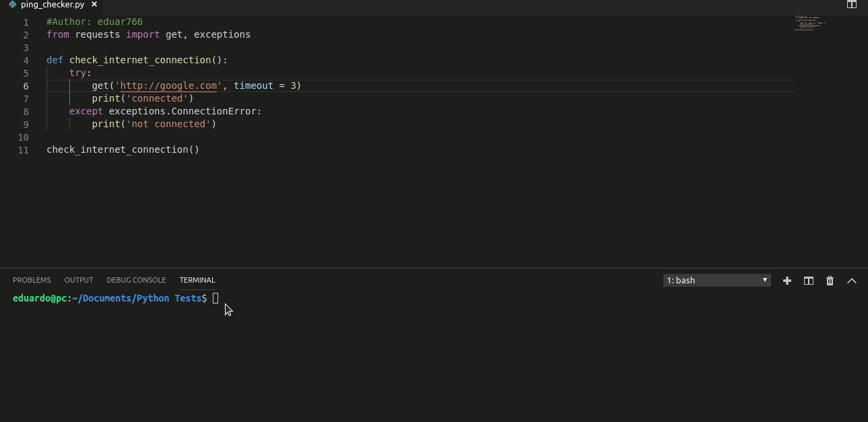
Task: Split the terminal using the split panel icon
Action: [808, 281]
